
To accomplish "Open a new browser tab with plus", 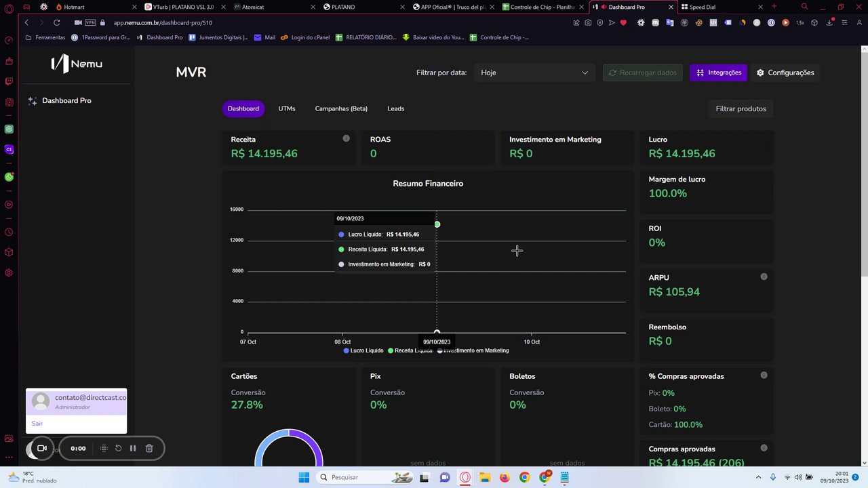I will 774,7.
